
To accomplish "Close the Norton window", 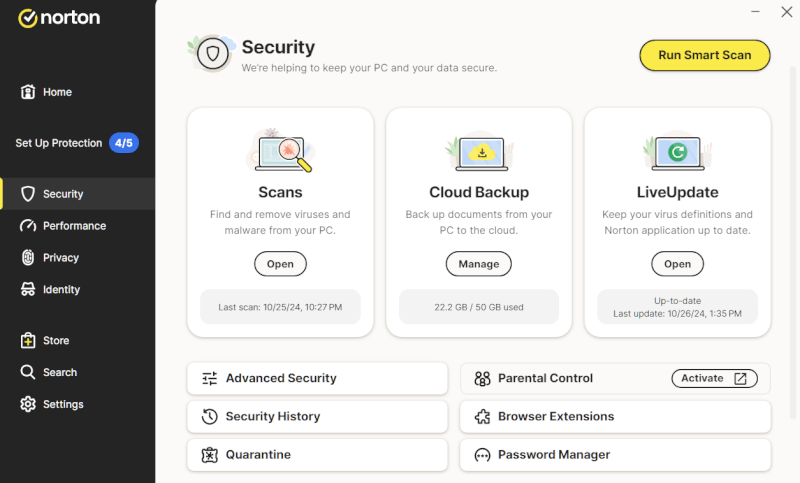I will [x=787, y=11].
